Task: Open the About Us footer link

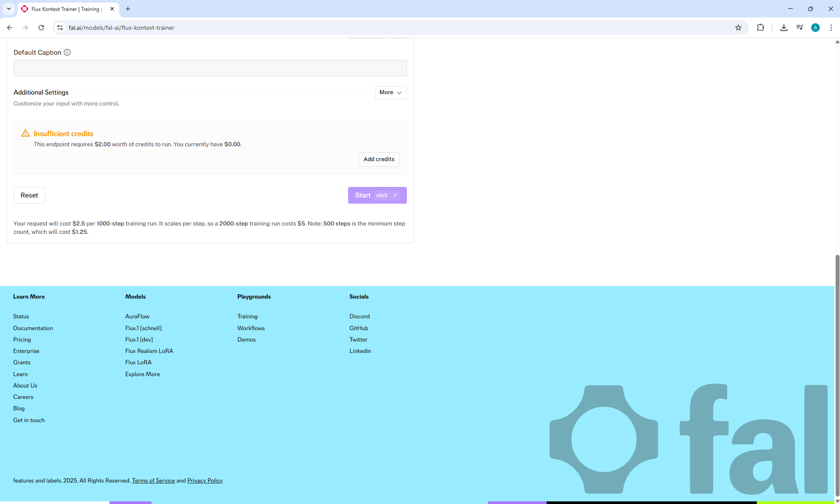Action: tap(25, 385)
